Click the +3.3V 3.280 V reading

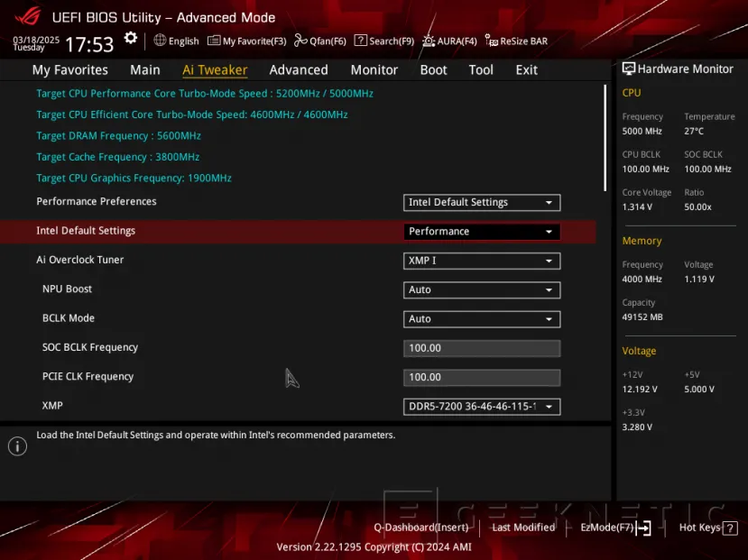click(637, 427)
